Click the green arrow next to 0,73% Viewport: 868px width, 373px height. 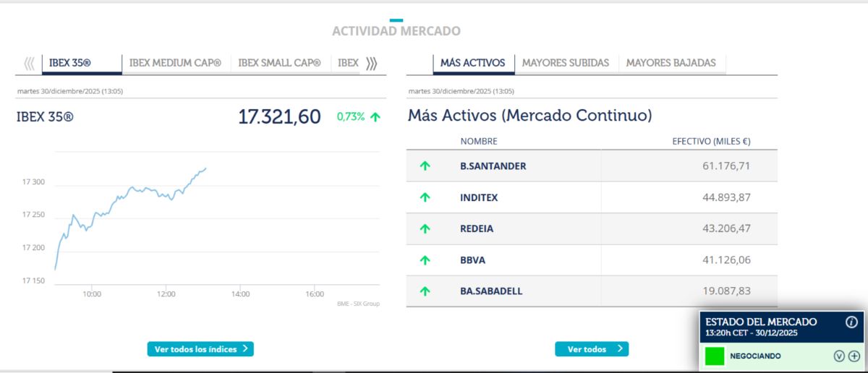(375, 116)
